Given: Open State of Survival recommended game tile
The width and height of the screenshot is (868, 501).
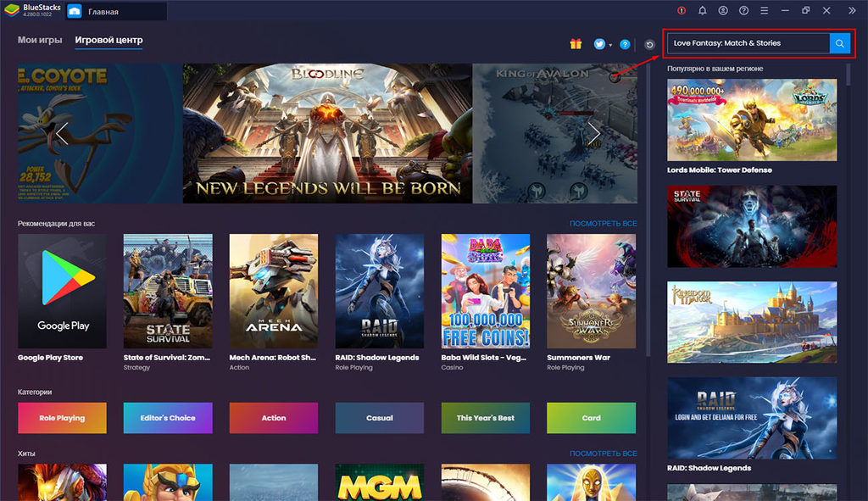Looking at the screenshot, I should click(168, 291).
